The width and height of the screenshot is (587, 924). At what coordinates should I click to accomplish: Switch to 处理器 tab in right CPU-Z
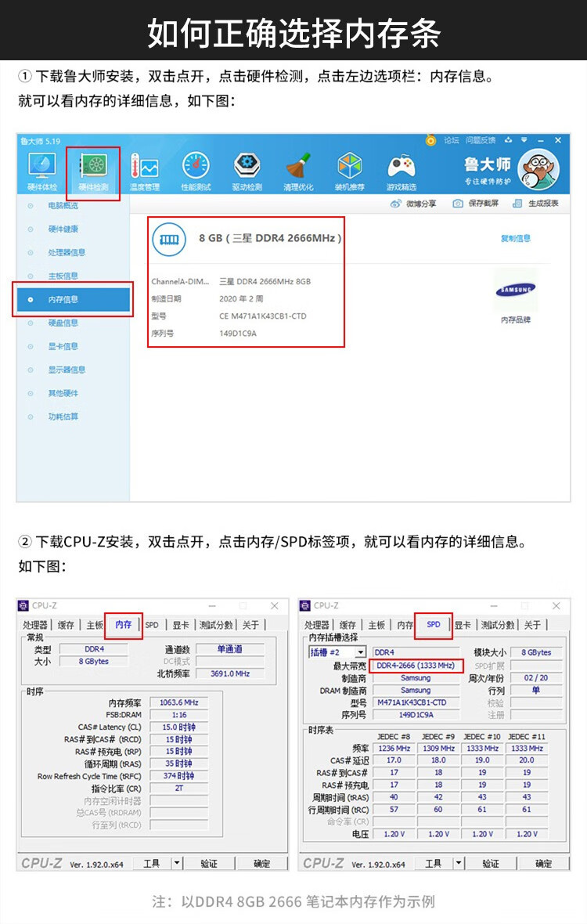click(x=317, y=625)
